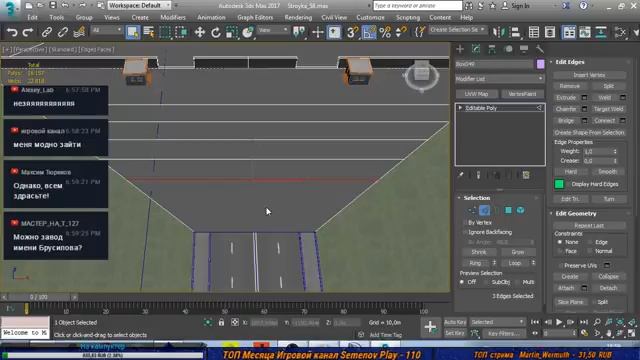The height and width of the screenshot is (360, 640).
Task: Click the Repeat Last button
Action: pos(589,225)
